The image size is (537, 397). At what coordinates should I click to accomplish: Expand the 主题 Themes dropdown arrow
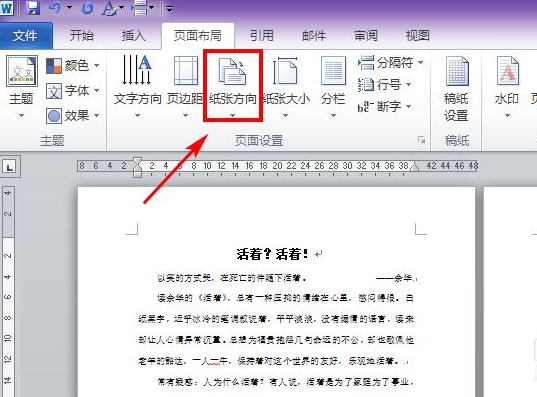pos(21,115)
